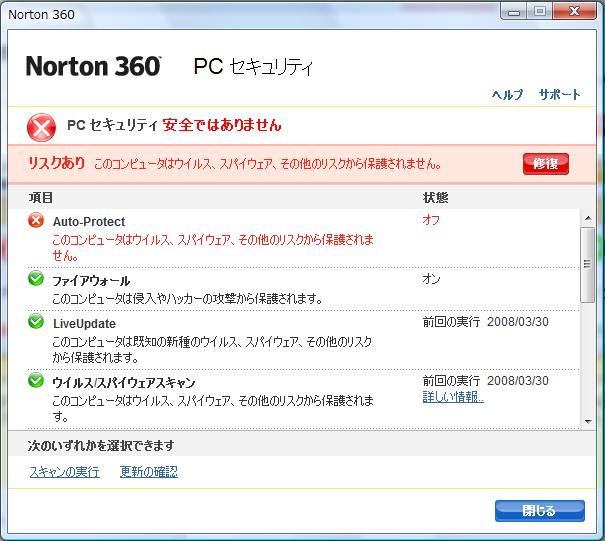Open 詳しい情報 link for the scan
Screen dimensions: 605x541
tap(453, 397)
